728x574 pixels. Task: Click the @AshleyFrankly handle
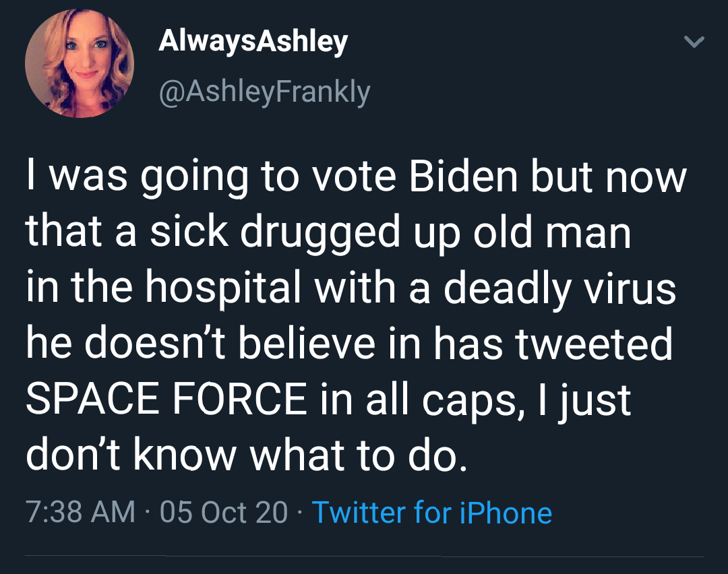point(264,91)
